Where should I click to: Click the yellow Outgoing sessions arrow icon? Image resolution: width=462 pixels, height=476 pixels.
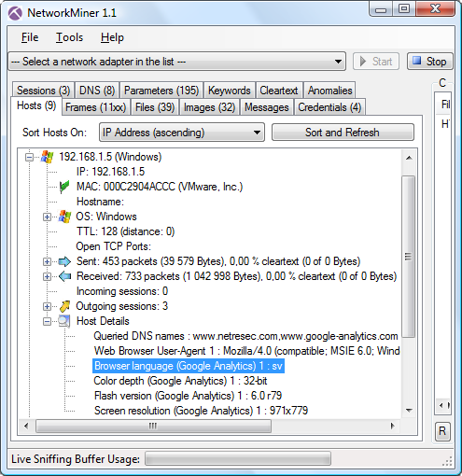click(x=64, y=306)
